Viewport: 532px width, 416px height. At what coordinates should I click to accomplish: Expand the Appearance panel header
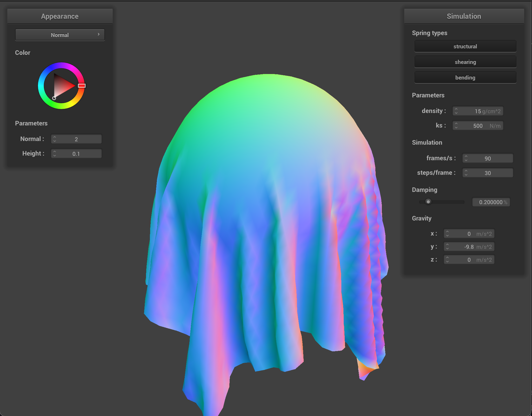60,16
